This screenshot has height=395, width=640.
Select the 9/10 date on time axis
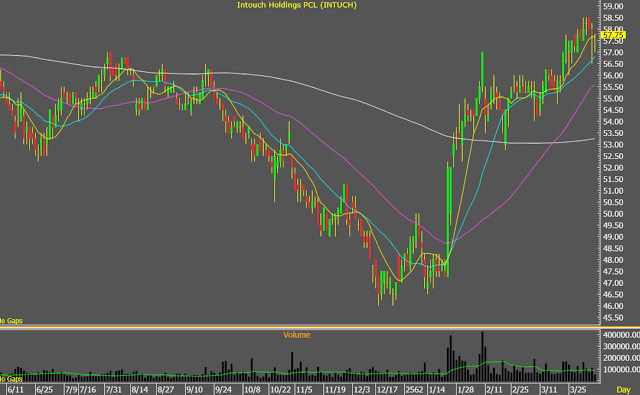point(195,390)
